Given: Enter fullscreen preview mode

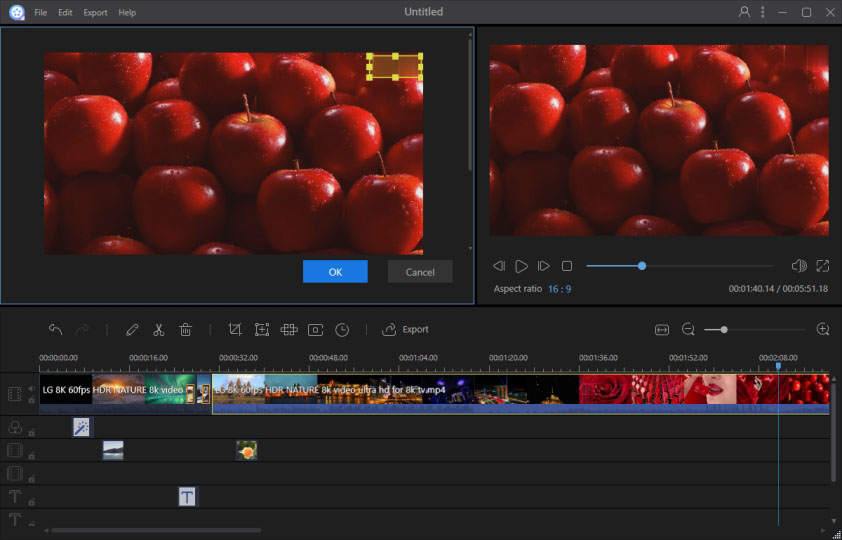Looking at the screenshot, I should pyautogui.click(x=823, y=266).
